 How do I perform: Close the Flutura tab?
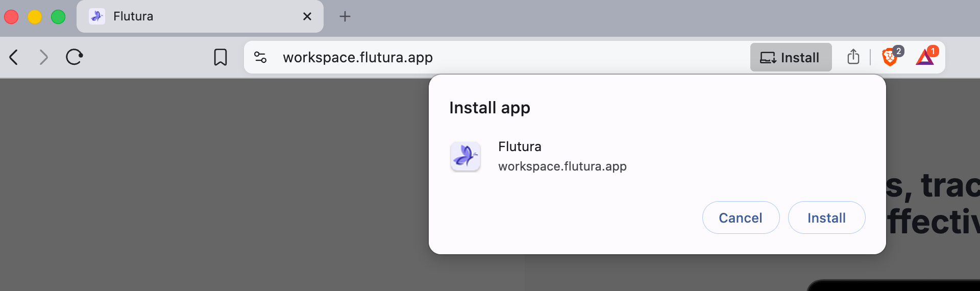(x=307, y=16)
